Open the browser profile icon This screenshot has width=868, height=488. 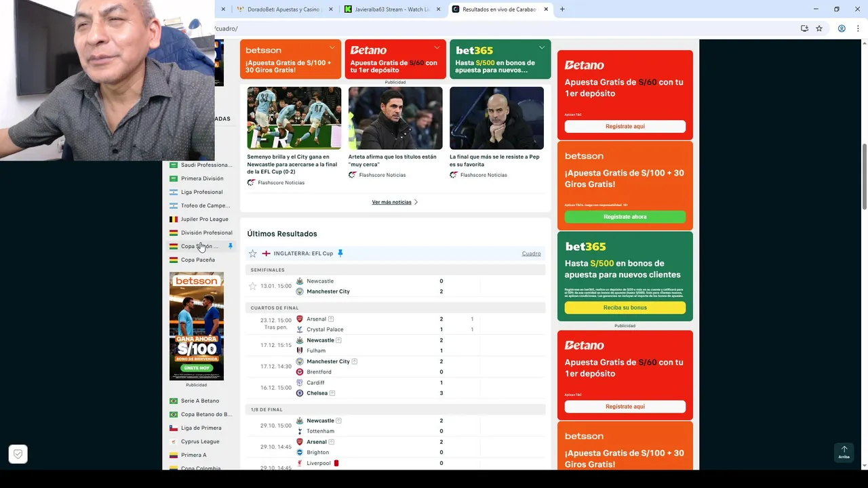pyautogui.click(x=842, y=28)
